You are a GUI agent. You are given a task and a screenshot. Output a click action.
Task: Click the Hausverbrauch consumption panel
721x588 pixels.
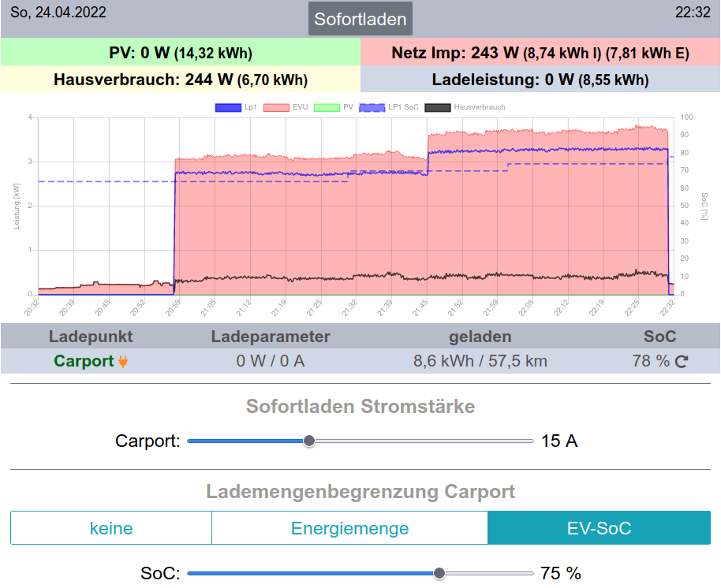click(x=180, y=79)
